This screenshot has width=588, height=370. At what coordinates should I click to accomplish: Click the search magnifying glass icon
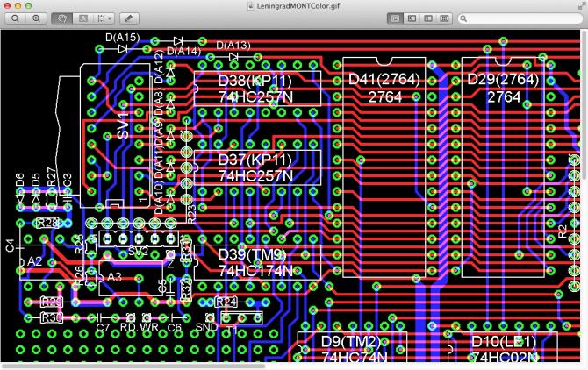[x=465, y=18]
